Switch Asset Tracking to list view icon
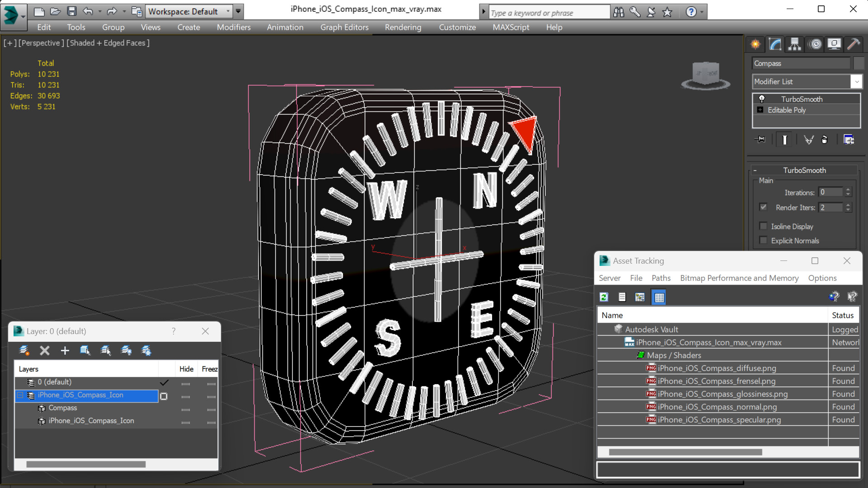The width and height of the screenshot is (868, 488). click(x=622, y=297)
